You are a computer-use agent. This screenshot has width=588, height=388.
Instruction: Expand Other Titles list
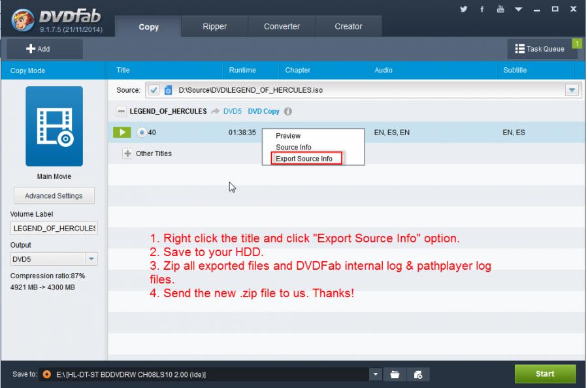127,154
